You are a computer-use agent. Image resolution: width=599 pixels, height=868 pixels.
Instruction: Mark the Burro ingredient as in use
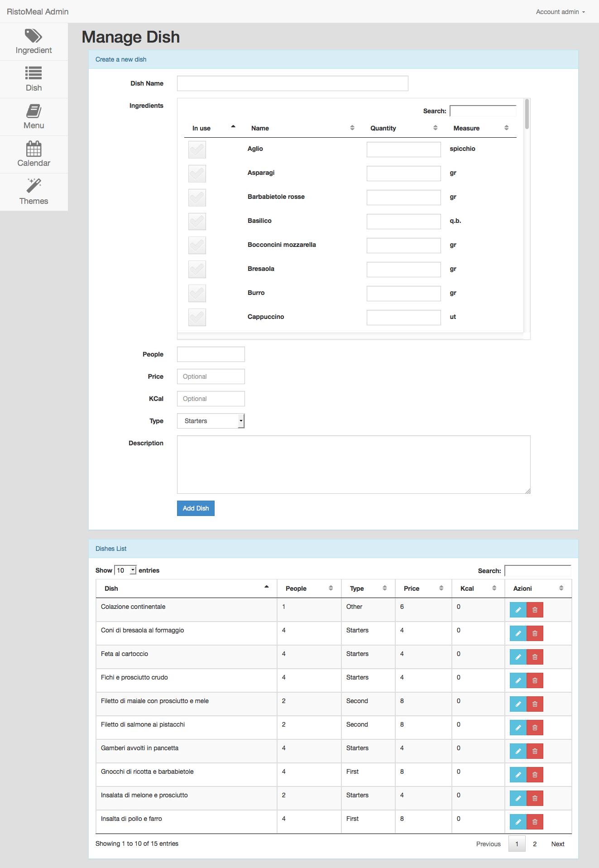tap(197, 294)
